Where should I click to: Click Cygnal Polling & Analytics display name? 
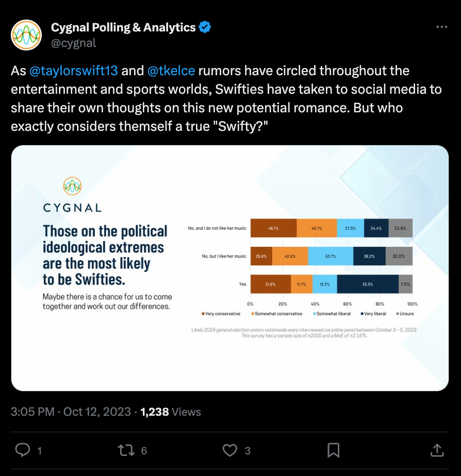click(x=123, y=27)
